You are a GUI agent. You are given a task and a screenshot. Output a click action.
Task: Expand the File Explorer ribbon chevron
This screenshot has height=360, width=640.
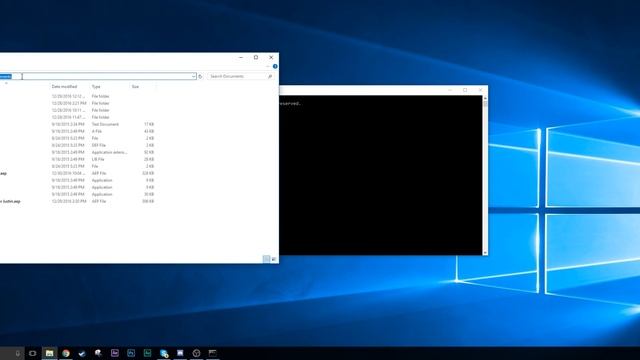268,66
